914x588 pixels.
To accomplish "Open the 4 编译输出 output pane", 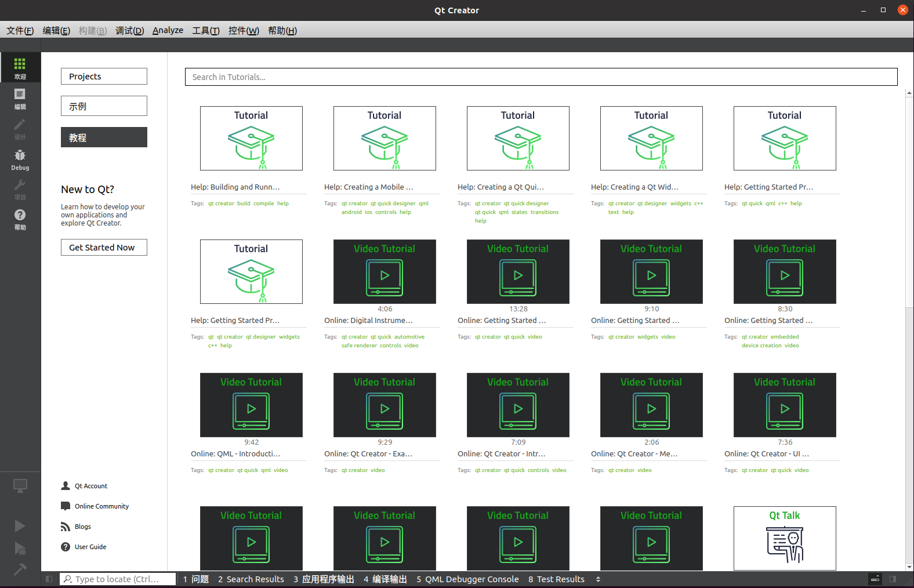I will pos(385,579).
